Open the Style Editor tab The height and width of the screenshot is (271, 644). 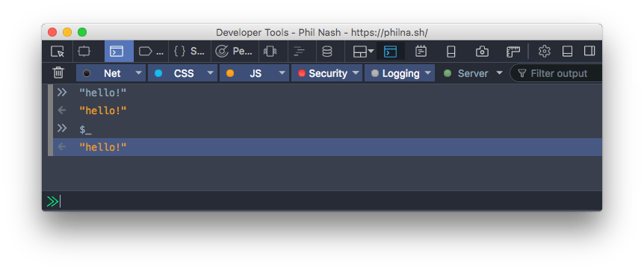click(x=189, y=52)
